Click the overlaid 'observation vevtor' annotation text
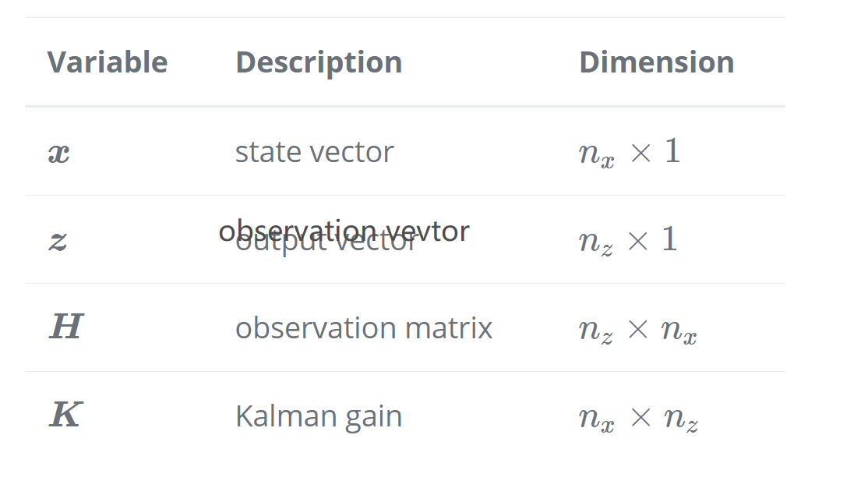The image size is (868, 495). 344,231
